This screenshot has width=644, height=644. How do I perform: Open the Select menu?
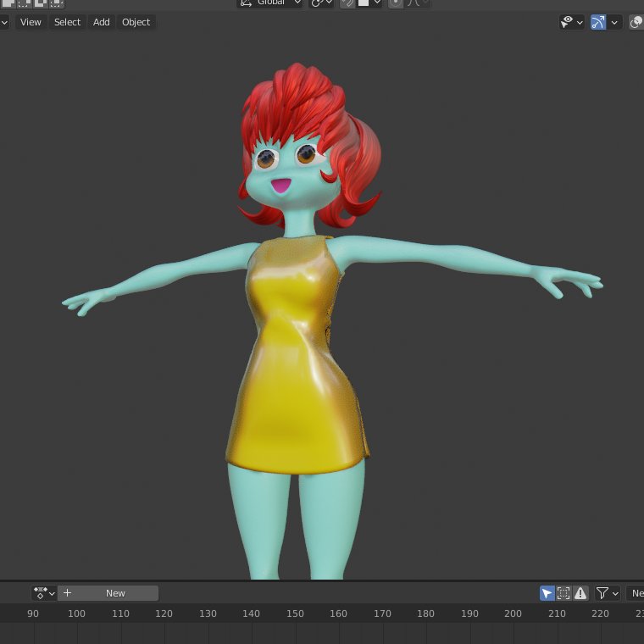click(x=67, y=22)
